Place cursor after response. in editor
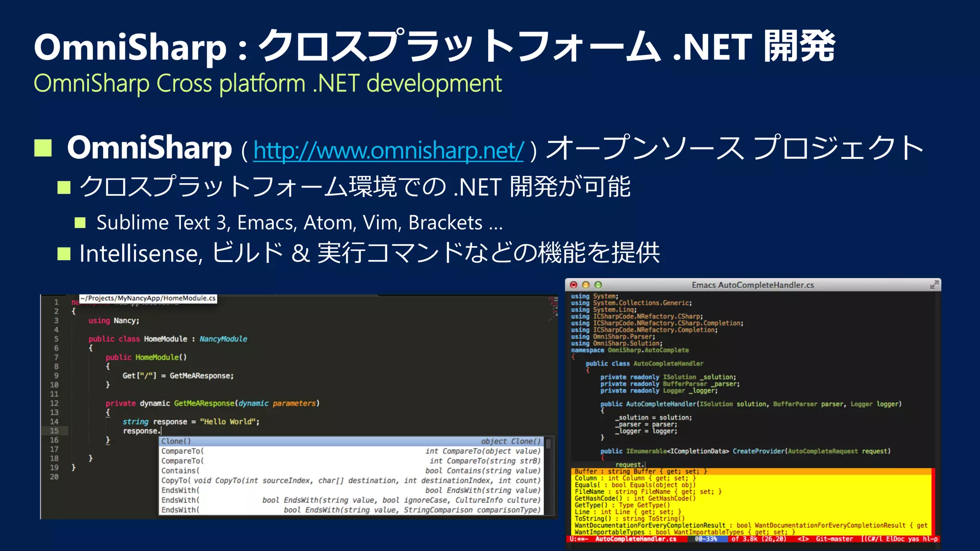The width and height of the screenshot is (980, 551). click(161, 431)
